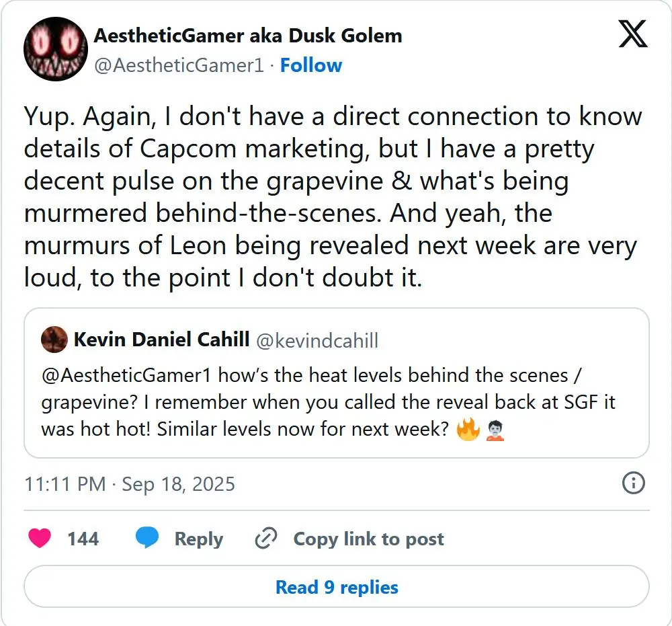Click the blue reply bubble icon

coord(146,539)
